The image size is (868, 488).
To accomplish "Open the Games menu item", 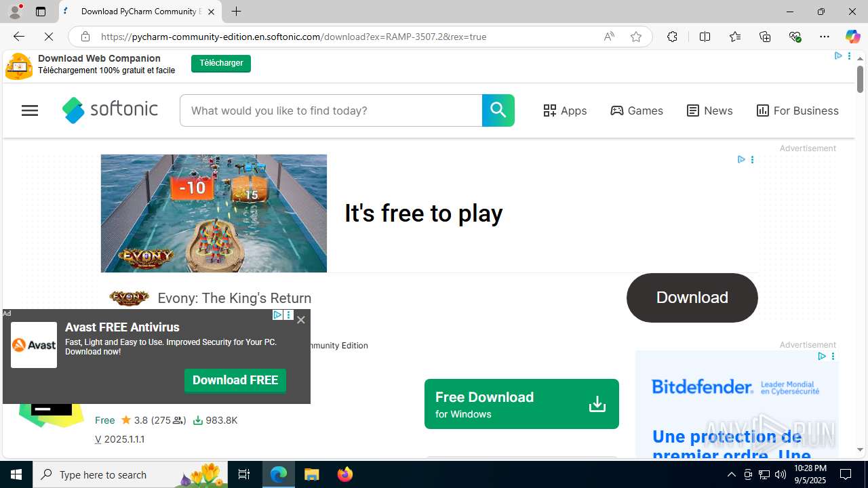I will pyautogui.click(x=636, y=110).
